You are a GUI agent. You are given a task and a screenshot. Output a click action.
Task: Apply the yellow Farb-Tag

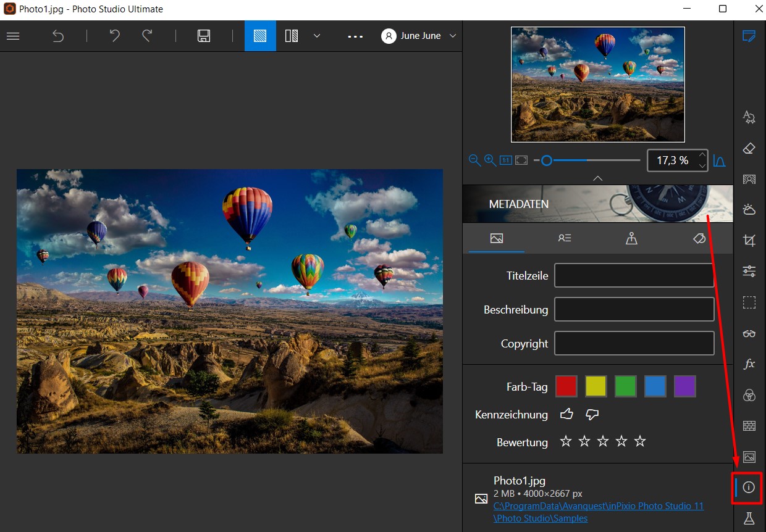coord(596,386)
